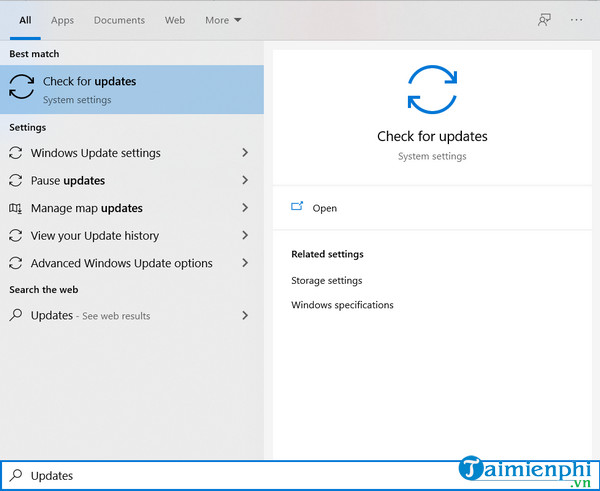Click the Open window icon in preview pane

(x=297, y=207)
